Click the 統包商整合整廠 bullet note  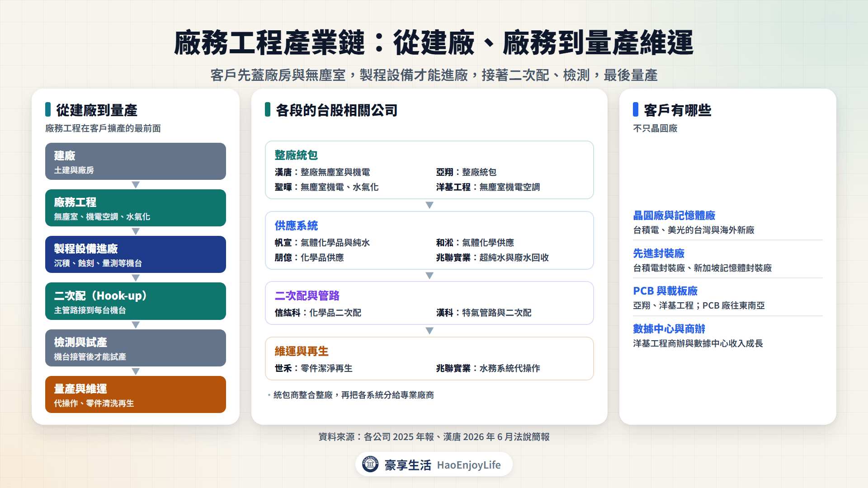pyautogui.click(x=354, y=395)
